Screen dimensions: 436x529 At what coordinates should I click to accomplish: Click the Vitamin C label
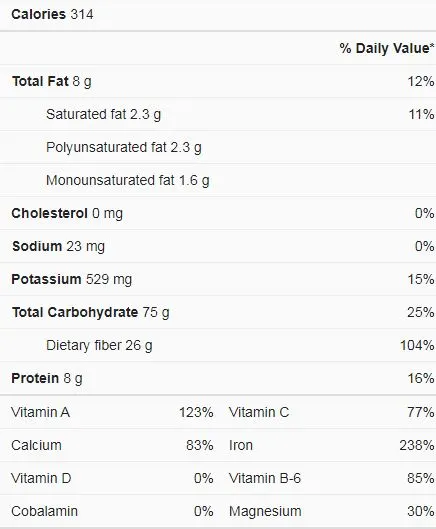point(259,412)
